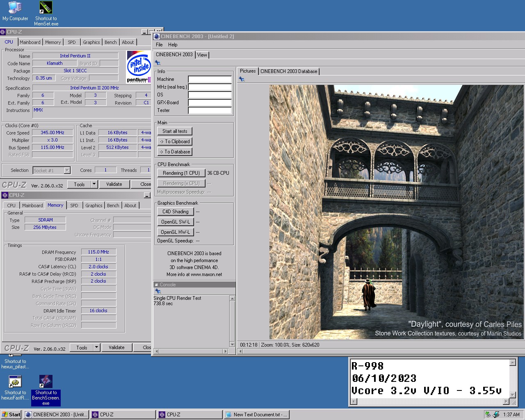Screen dimensions: 525x420
Task: Open SPD tab in lower CPU-Z window
Action: (74, 205)
